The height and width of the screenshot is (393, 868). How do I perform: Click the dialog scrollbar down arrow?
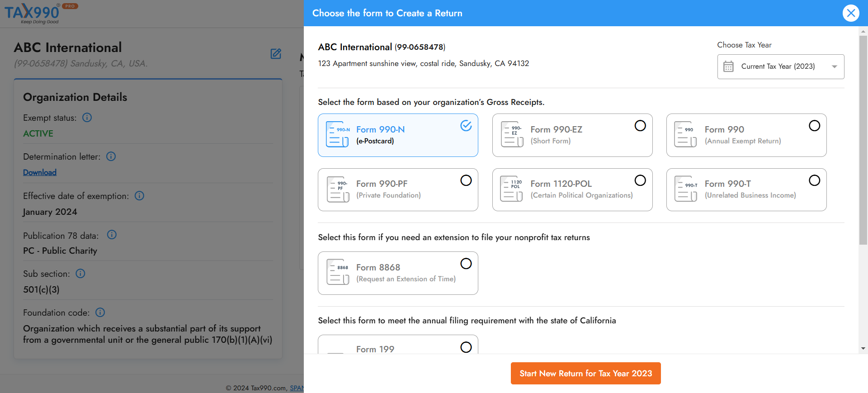click(863, 349)
